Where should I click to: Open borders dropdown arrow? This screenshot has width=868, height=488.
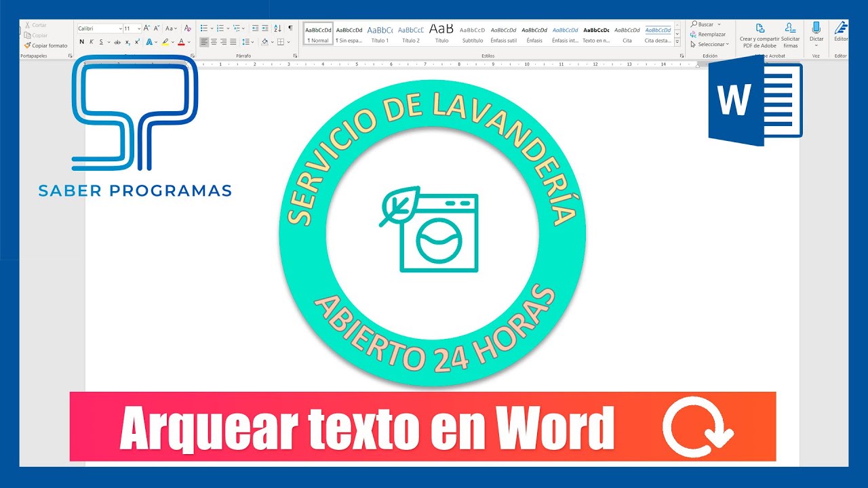(288, 42)
